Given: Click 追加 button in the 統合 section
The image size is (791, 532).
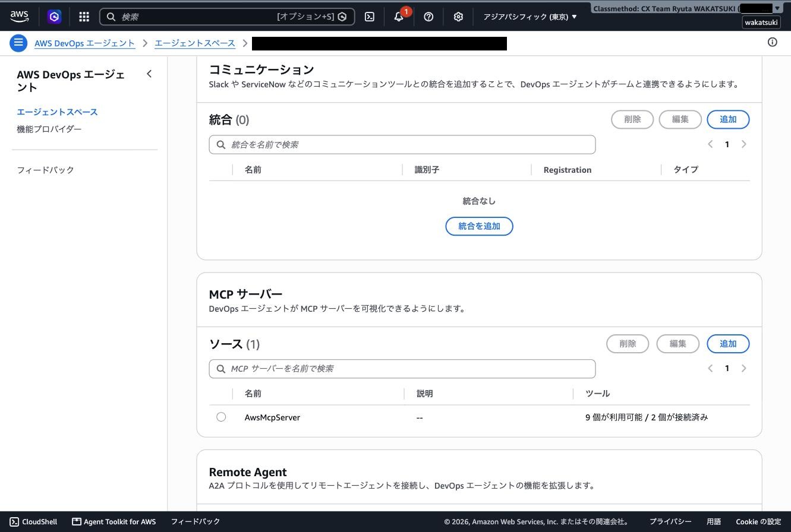Looking at the screenshot, I should coord(728,119).
